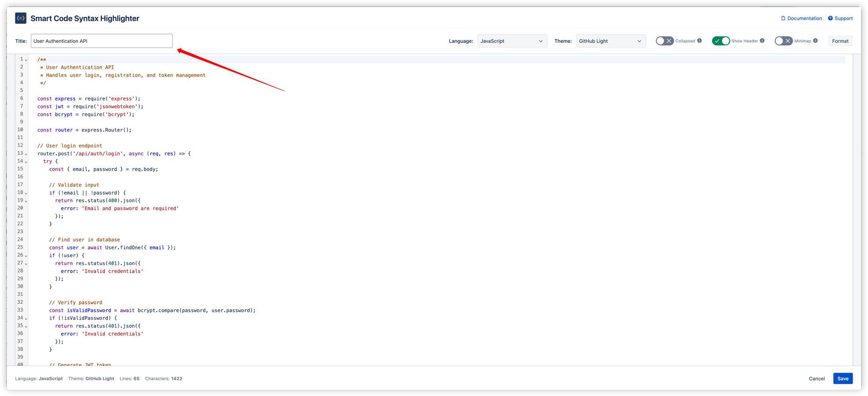868x396 pixels.
Task: Click the info icon next to Minimap
Action: [x=815, y=40]
